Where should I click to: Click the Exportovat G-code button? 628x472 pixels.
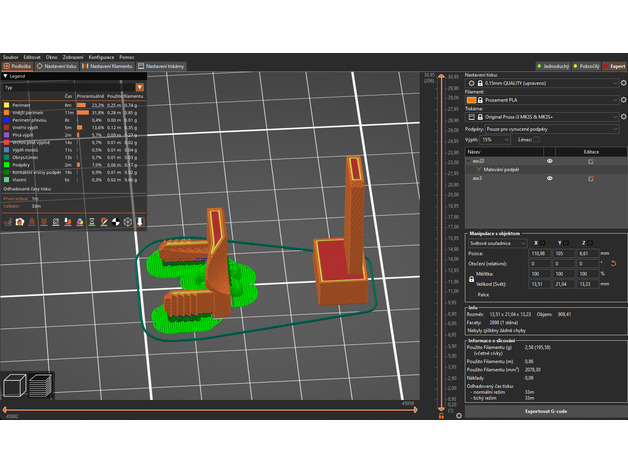coord(548,411)
